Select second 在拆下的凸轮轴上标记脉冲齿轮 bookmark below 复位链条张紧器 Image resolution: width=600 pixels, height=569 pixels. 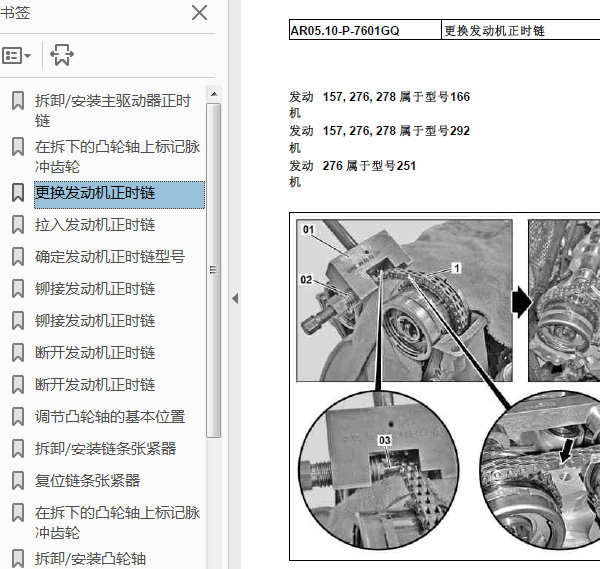pyautogui.click(x=117, y=523)
